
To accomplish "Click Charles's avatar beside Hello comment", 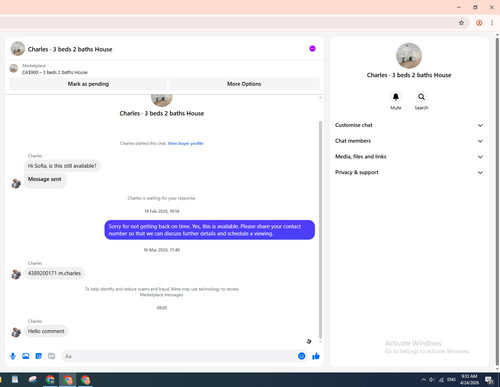I will (16, 332).
